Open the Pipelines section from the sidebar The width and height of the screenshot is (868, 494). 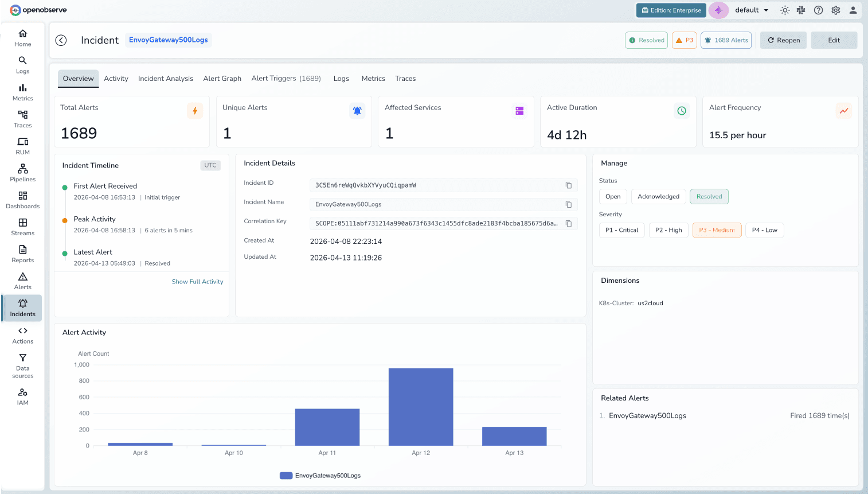coord(22,172)
